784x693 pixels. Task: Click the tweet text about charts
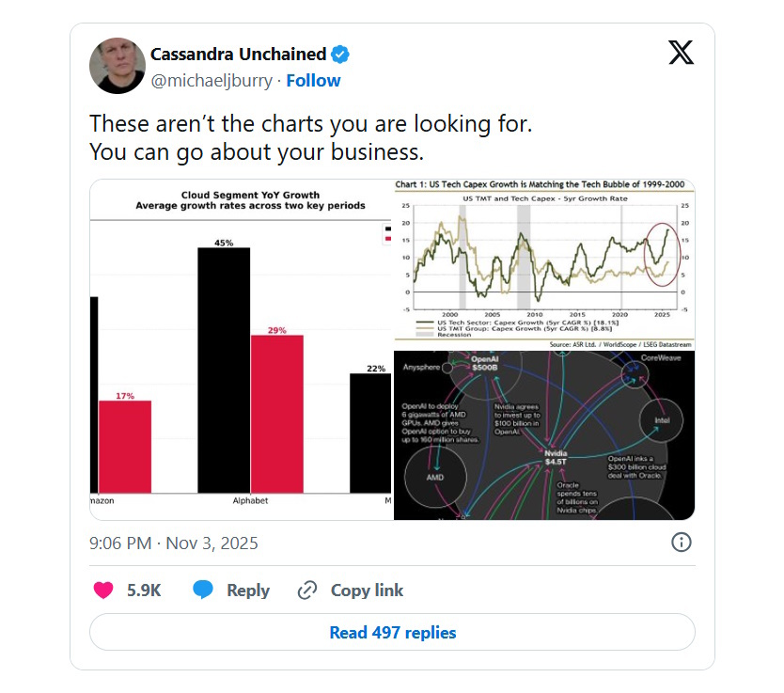pyautogui.click(x=310, y=138)
